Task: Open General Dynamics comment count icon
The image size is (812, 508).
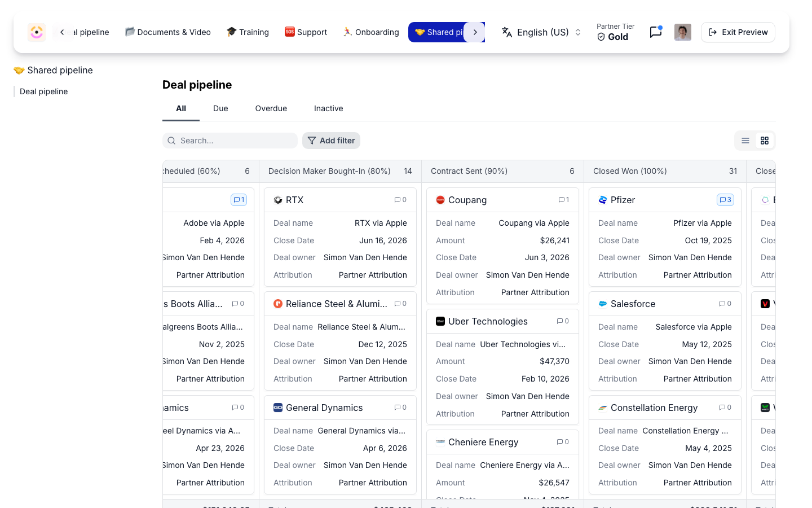Action: coord(400,408)
